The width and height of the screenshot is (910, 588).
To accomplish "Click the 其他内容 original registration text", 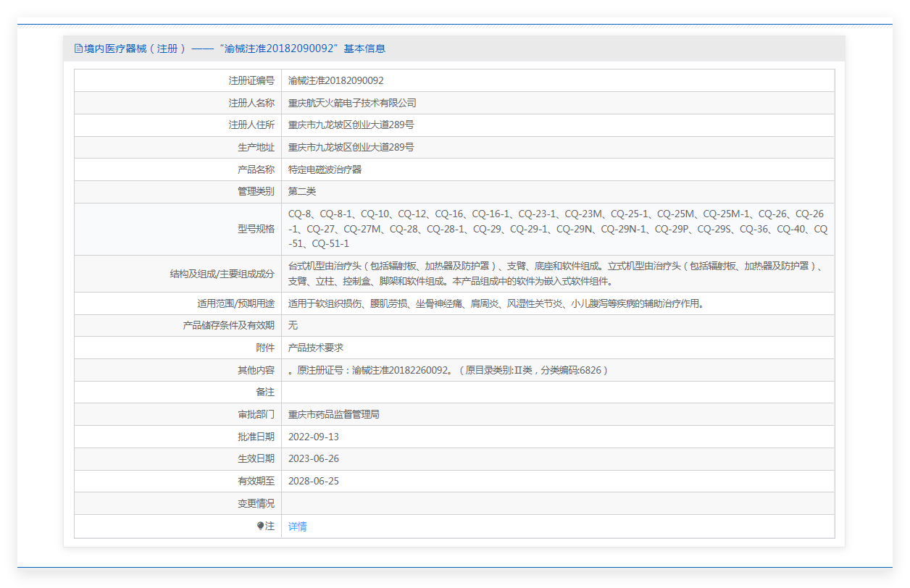I will (448, 370).
